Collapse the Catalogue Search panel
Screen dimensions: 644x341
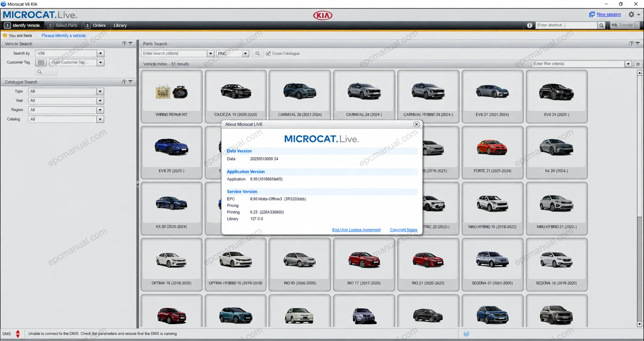coord(131,82)
